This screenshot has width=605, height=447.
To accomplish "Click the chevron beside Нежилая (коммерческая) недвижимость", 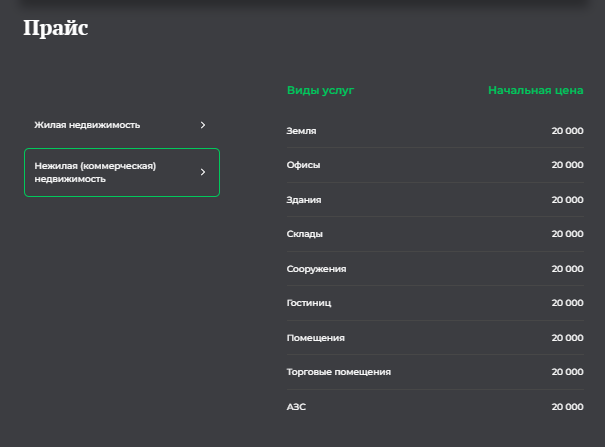I will tap(203, 172).
